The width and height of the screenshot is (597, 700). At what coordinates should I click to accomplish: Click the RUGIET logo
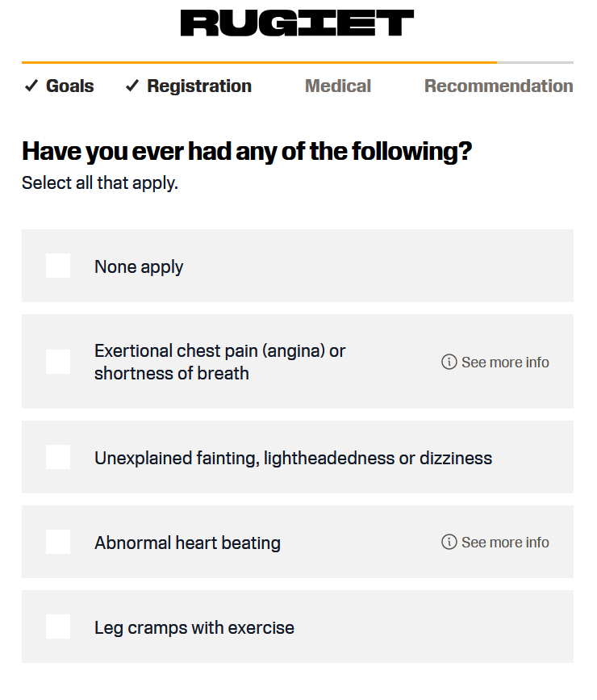point(297,23)
